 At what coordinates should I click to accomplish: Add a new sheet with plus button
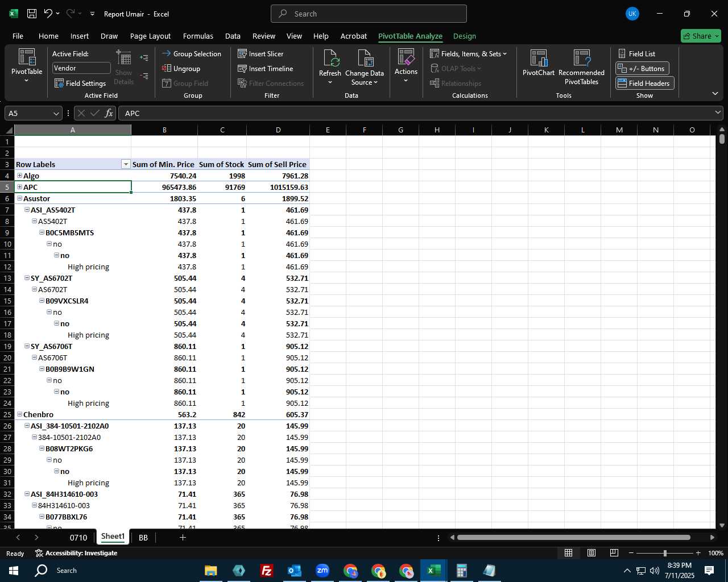tap(183, 537)
